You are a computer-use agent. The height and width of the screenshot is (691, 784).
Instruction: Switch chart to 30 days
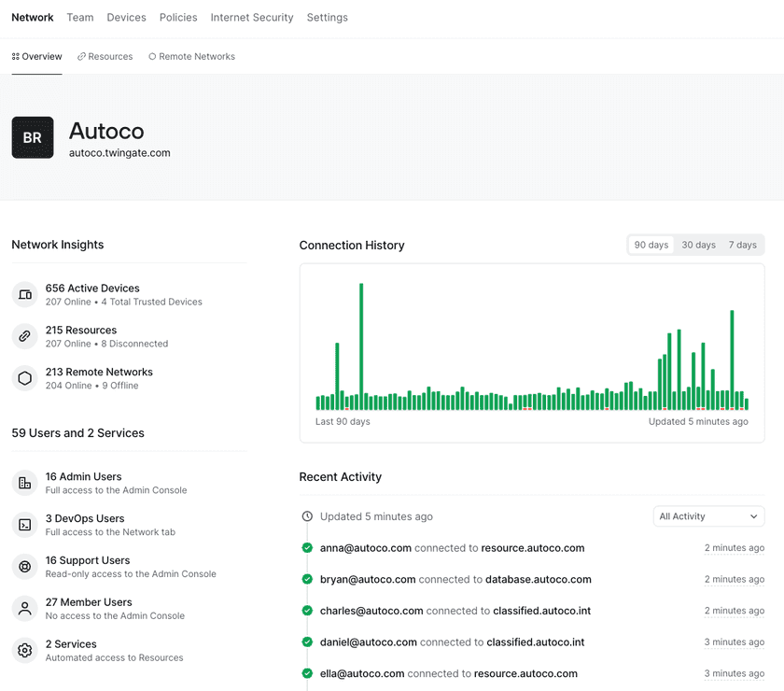(698, 246)
